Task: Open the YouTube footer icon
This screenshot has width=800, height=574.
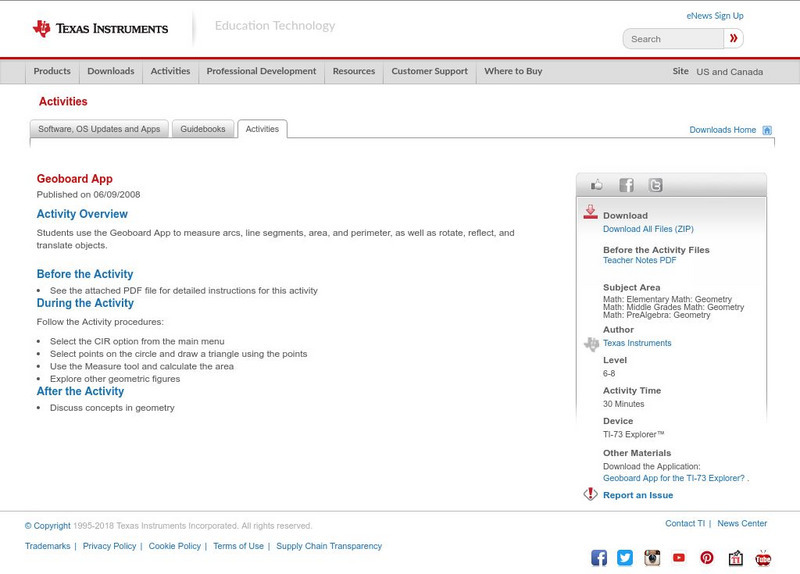Action: pyautogui.click(x=679, y=558)
